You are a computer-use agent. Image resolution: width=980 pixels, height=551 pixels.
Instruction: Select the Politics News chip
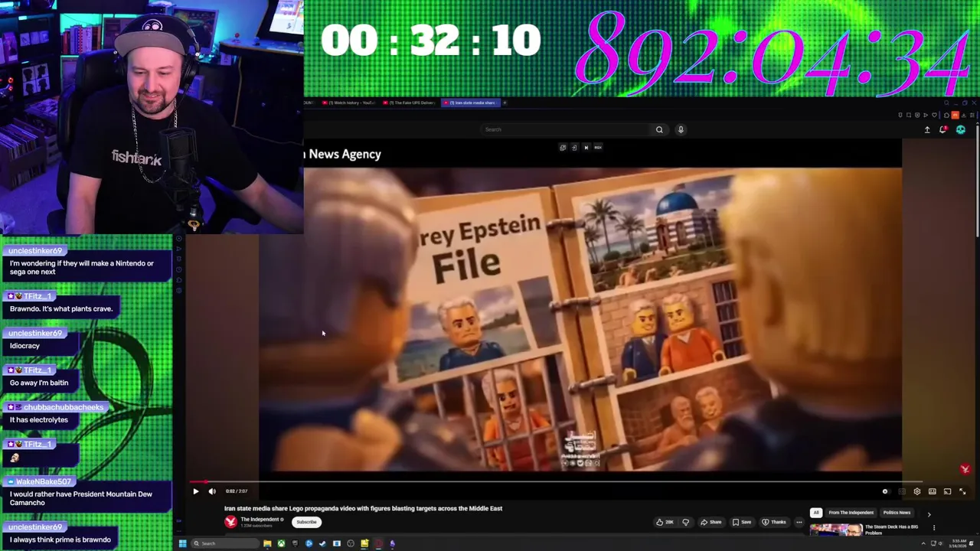pos(897,513)
